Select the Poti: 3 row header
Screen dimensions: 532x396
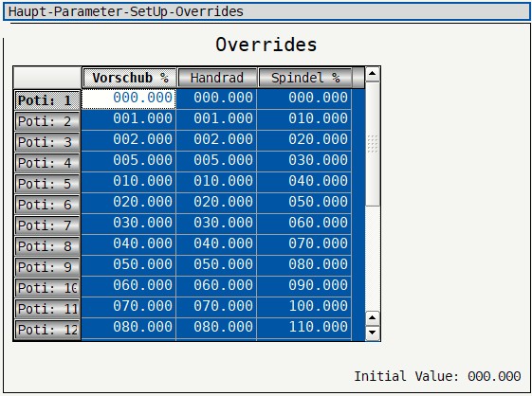click(47, 142)
